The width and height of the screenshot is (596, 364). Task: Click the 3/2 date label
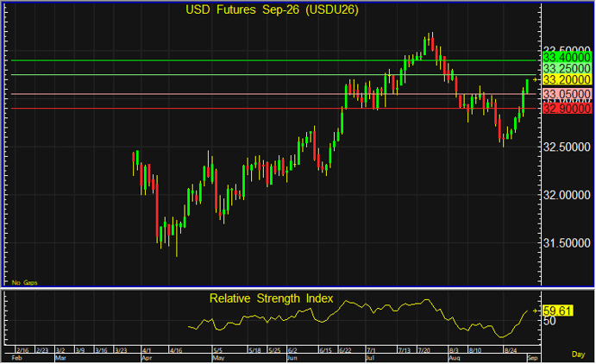60,350
